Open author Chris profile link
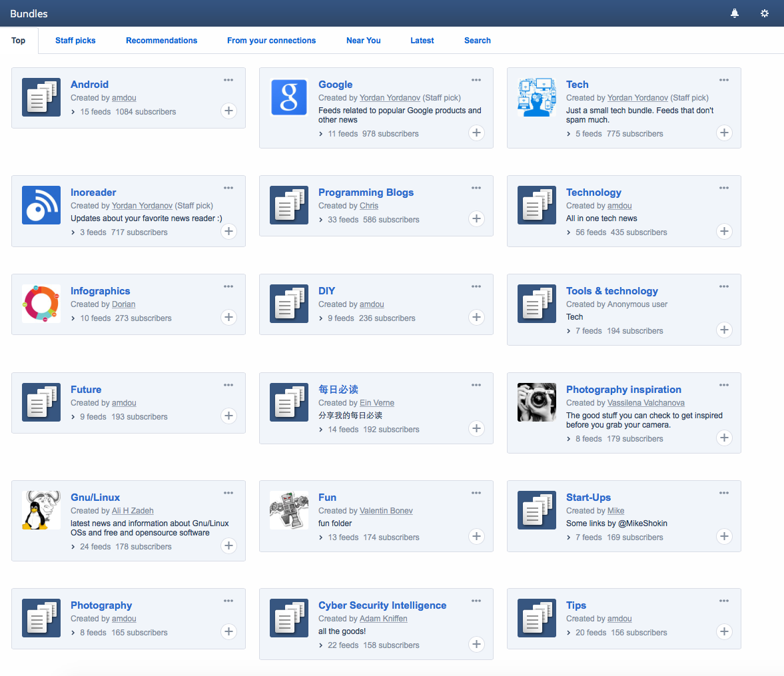The height and width of the screenshot is (676, 784). (369, 206)
